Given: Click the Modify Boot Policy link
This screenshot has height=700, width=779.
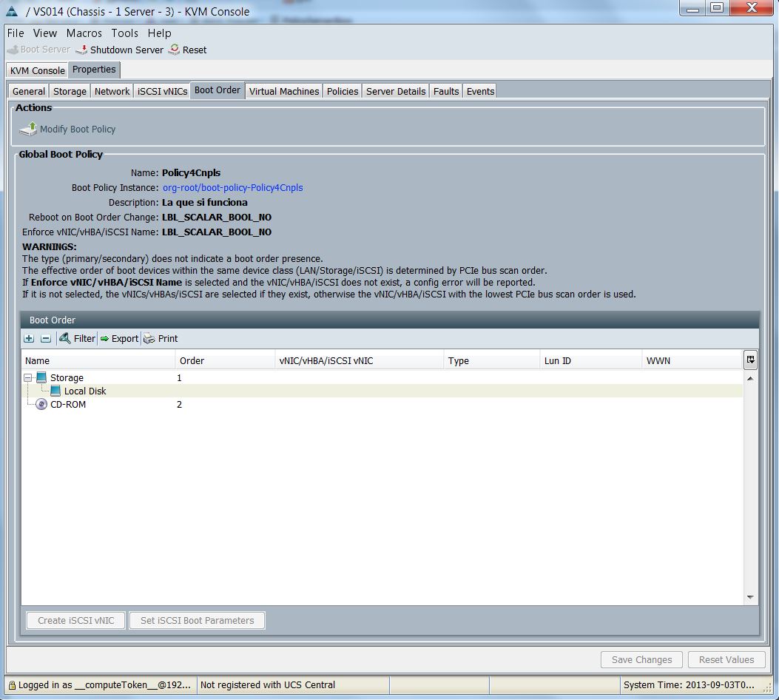Looking at the screenshot, I should (78, 129).
